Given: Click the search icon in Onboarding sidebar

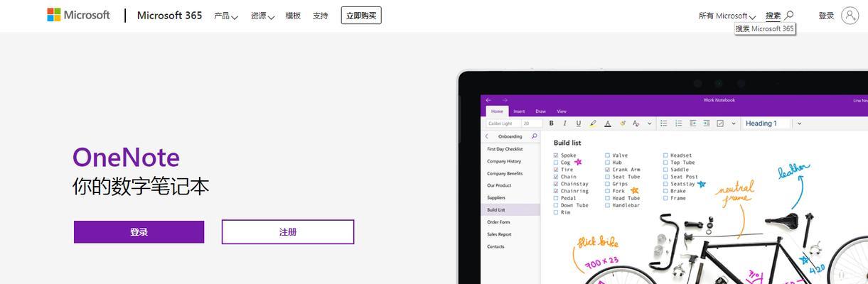Looking at the screenshot, I should pos(535,136).
